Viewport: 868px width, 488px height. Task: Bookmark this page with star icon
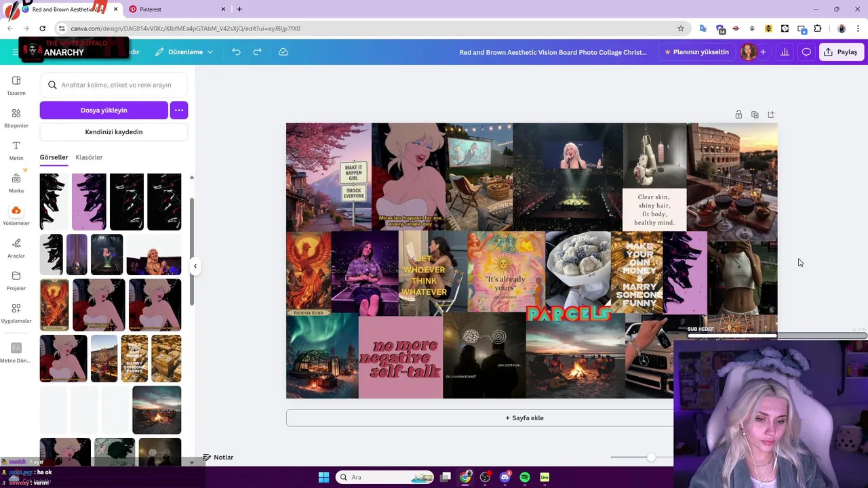click(681, 28)
